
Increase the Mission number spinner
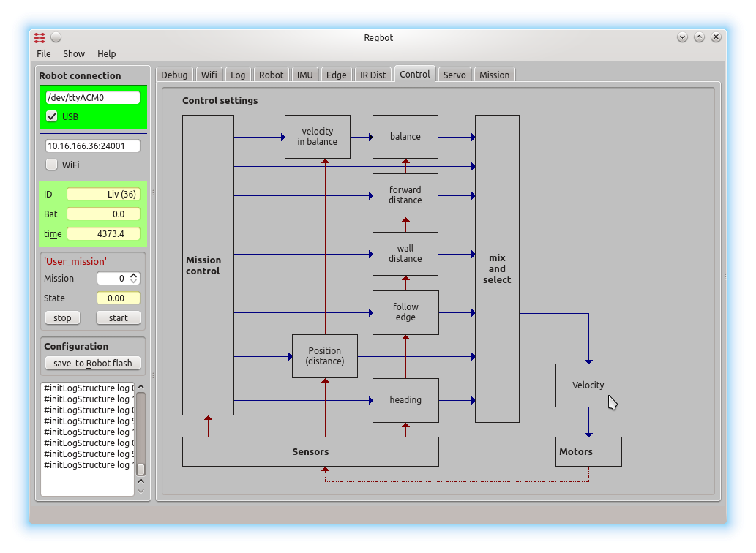133,275
